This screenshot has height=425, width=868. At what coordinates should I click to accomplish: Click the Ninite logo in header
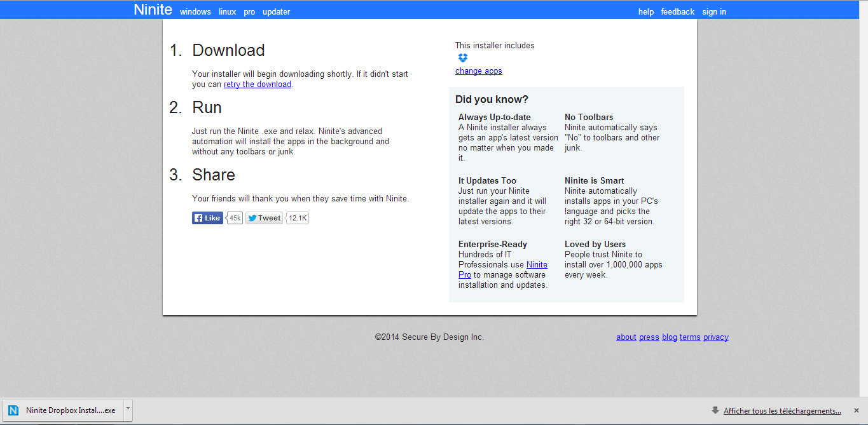pyautogui.click(x=153, y=10)
